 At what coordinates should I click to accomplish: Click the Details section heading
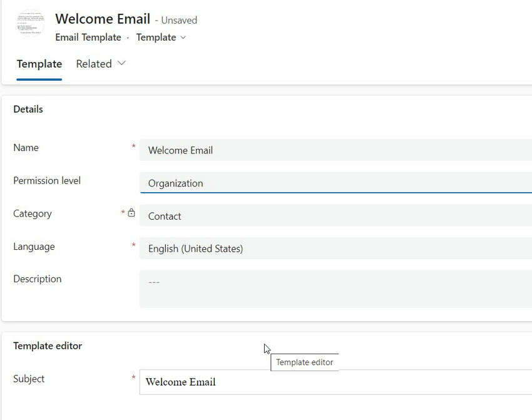(x=28, y=109)
